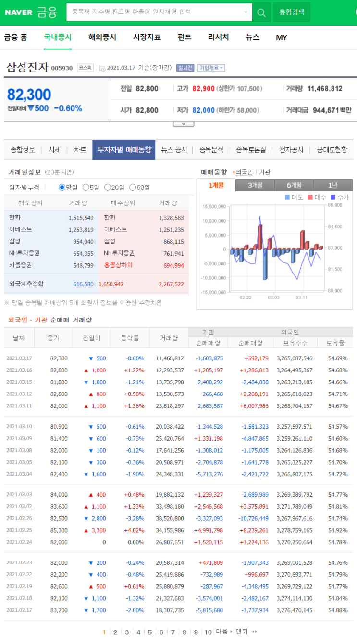Image resolution: width=357 pixels, height=644 pixels.
Task: Click the 거래량 column header
Action: coord(169,338)
